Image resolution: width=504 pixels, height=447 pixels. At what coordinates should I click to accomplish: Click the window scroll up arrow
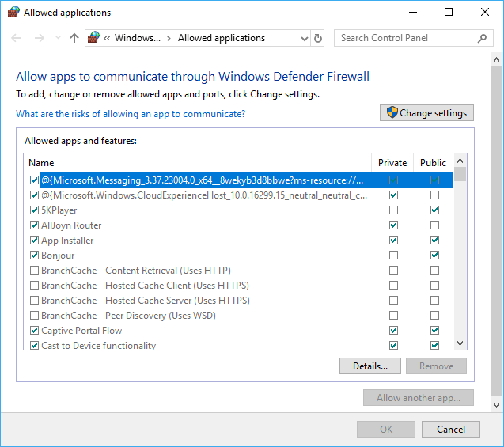(x=496, y=59)
